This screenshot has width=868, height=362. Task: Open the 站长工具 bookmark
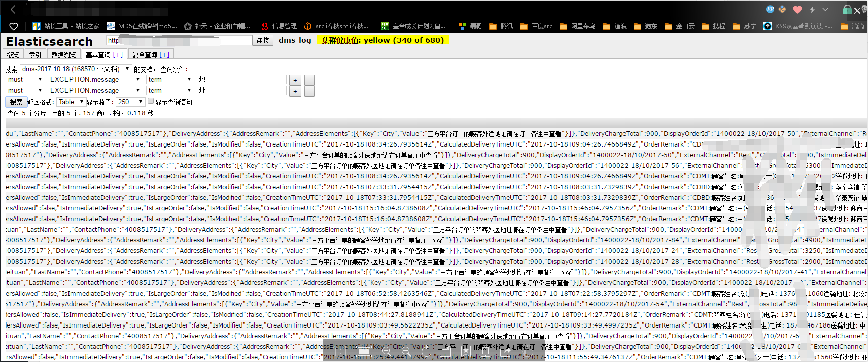tap(66, 26)
